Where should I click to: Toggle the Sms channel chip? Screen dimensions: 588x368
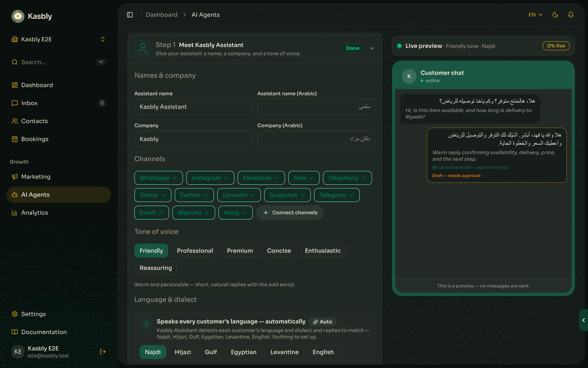click(x=304, y=178)
